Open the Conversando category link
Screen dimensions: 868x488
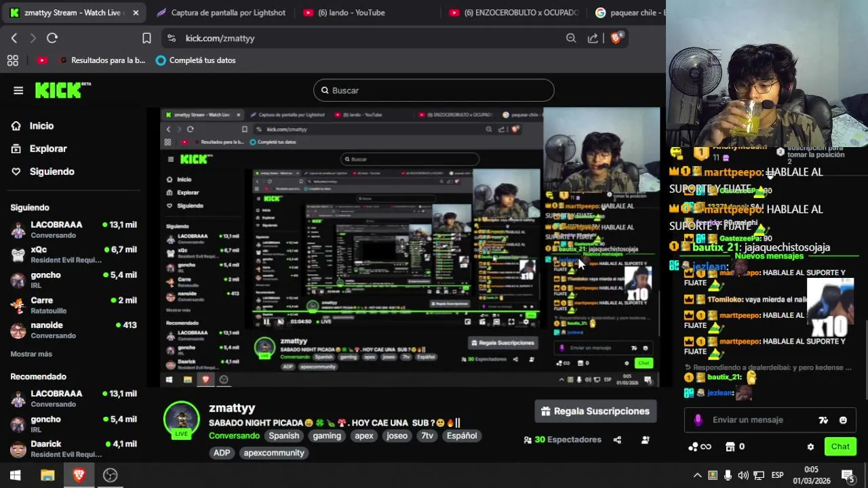click(x=234, y=436)
